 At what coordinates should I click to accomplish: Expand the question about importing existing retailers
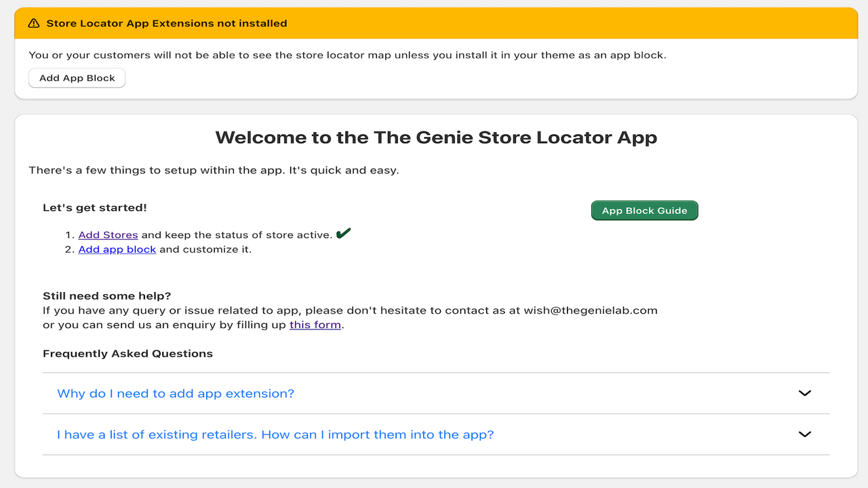tap(275, 434)
